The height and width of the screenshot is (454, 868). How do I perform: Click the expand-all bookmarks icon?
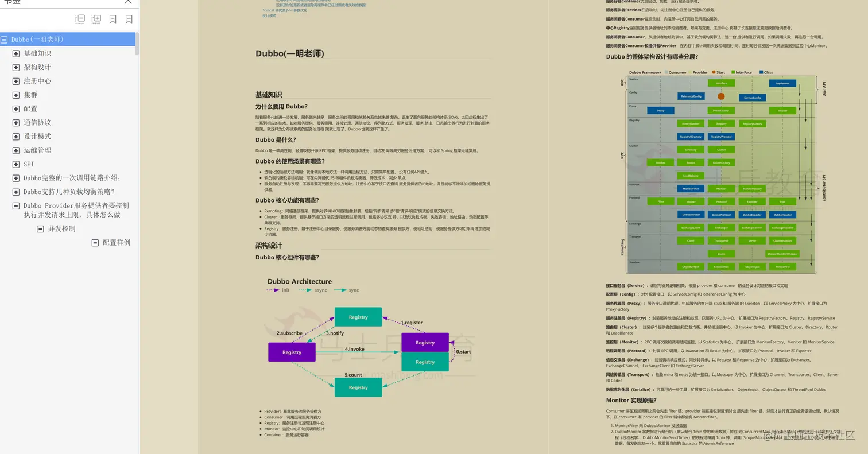coord(96,20)
